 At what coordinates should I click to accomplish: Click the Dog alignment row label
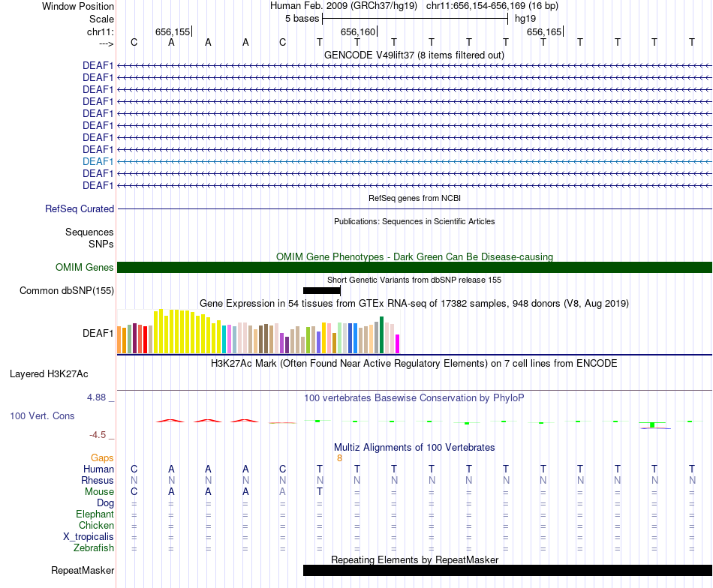105,503
